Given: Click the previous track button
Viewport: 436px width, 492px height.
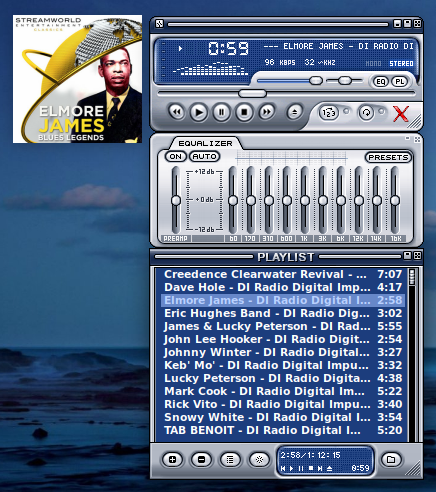Looking at the screenshot, I should coord(177,112).
